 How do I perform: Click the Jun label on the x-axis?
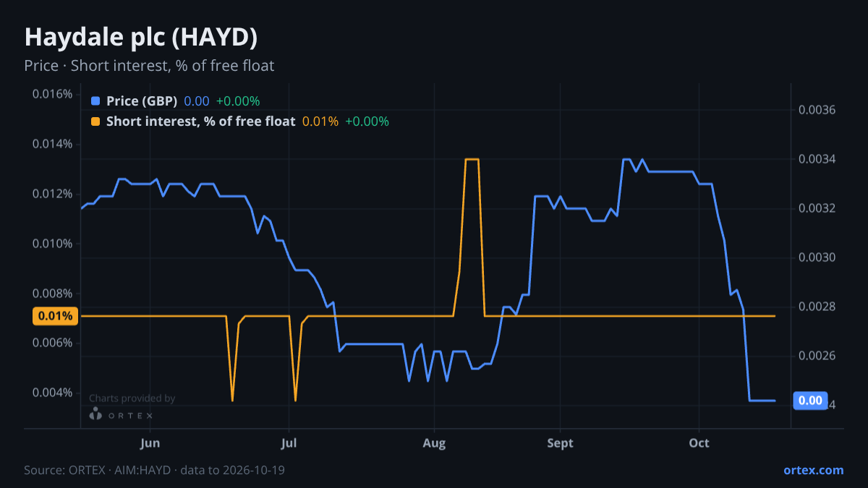pos(150,443)
